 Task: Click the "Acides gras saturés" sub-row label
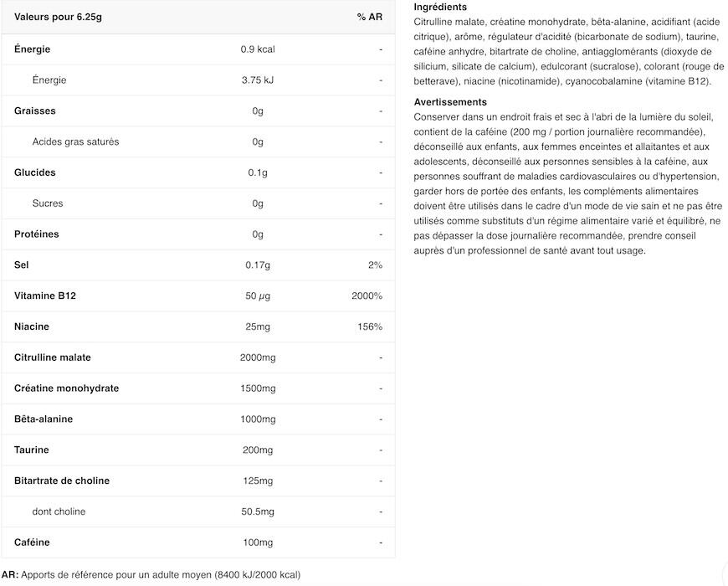pos(75,141)
